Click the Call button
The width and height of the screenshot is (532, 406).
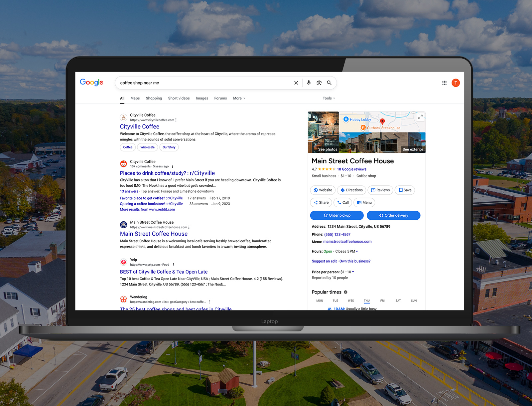coord(343,203)
